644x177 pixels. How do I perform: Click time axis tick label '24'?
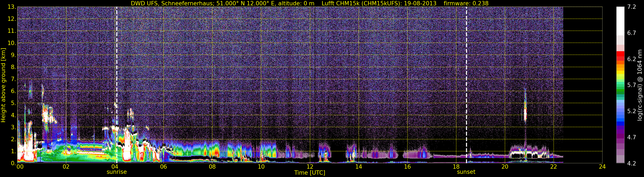(602, 167)
